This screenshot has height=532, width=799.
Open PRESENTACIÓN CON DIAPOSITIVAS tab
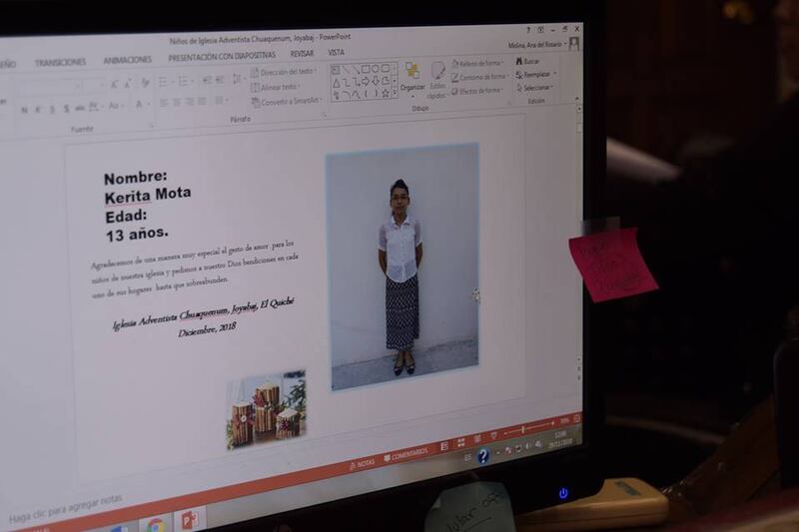pyautogui.click(x=222, y=56)
